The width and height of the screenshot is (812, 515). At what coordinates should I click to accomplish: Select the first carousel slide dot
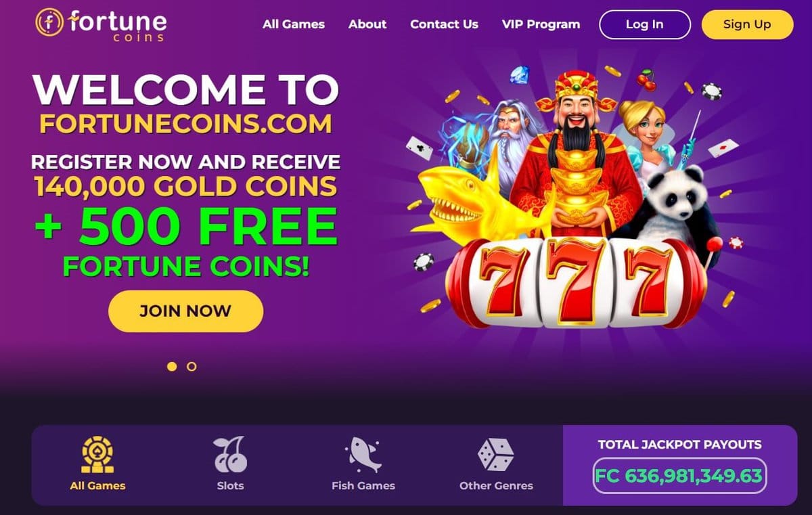tap(172, 366)
